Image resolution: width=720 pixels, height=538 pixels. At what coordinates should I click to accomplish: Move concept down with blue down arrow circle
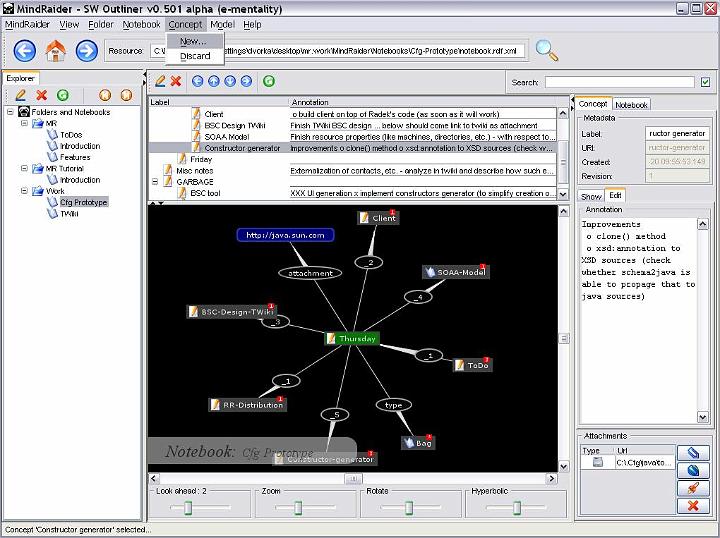pyautogui.click(x=230, y=81)
